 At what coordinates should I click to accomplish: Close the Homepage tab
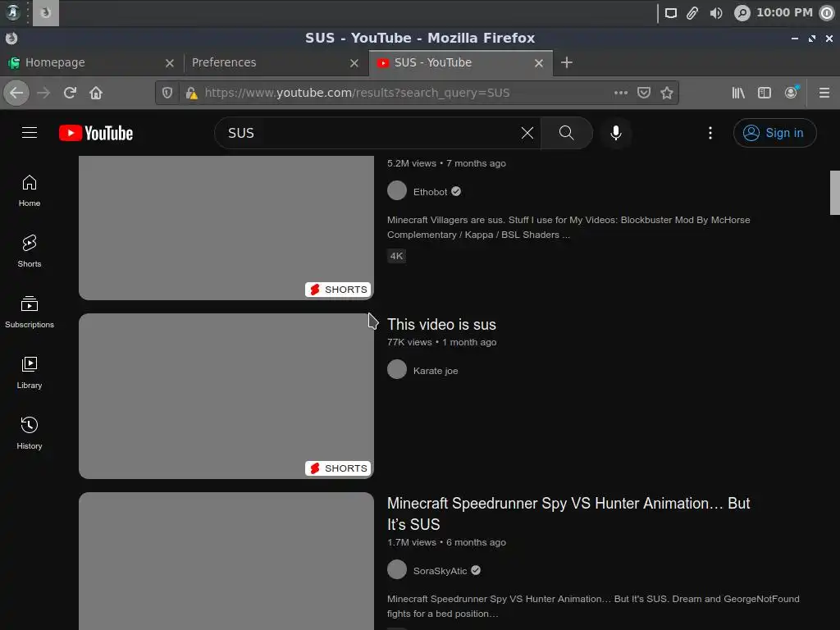pyautogui.click(x=170, y=63)
